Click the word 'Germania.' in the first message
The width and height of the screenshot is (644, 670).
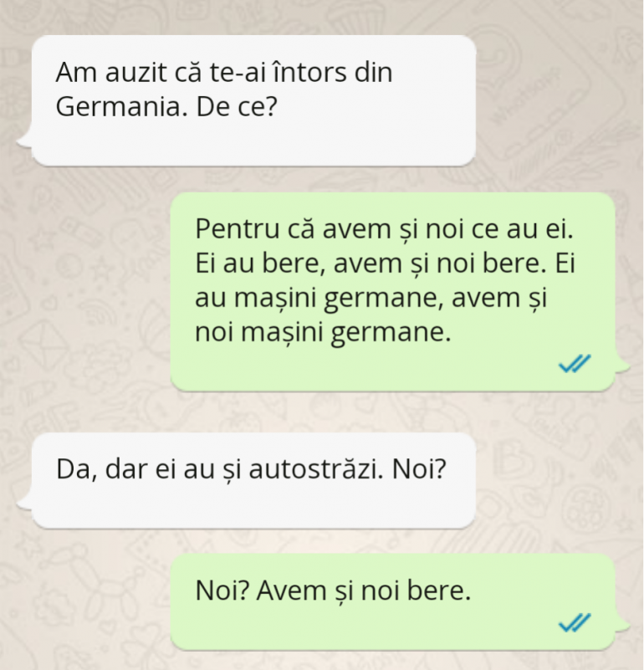pos(122,108)
